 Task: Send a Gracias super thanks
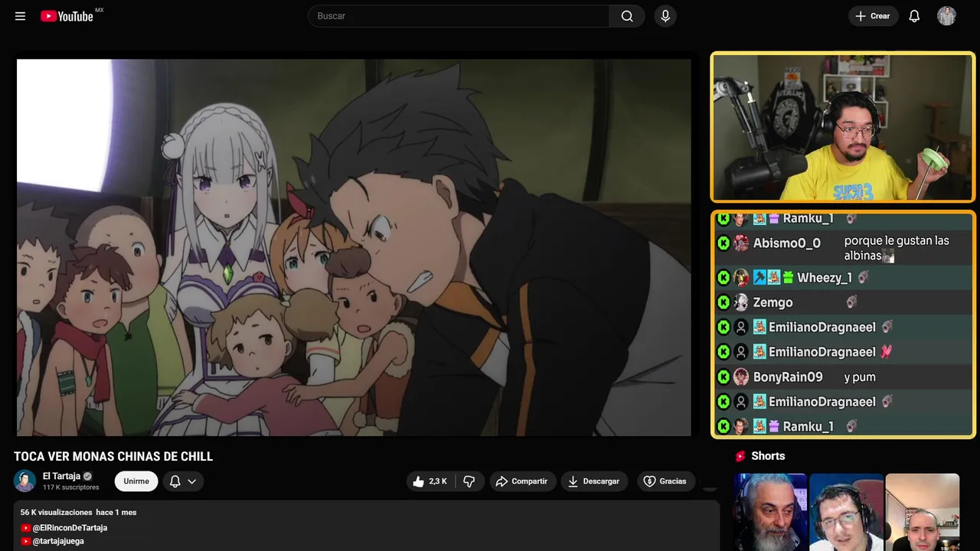[x=665, y=481]
